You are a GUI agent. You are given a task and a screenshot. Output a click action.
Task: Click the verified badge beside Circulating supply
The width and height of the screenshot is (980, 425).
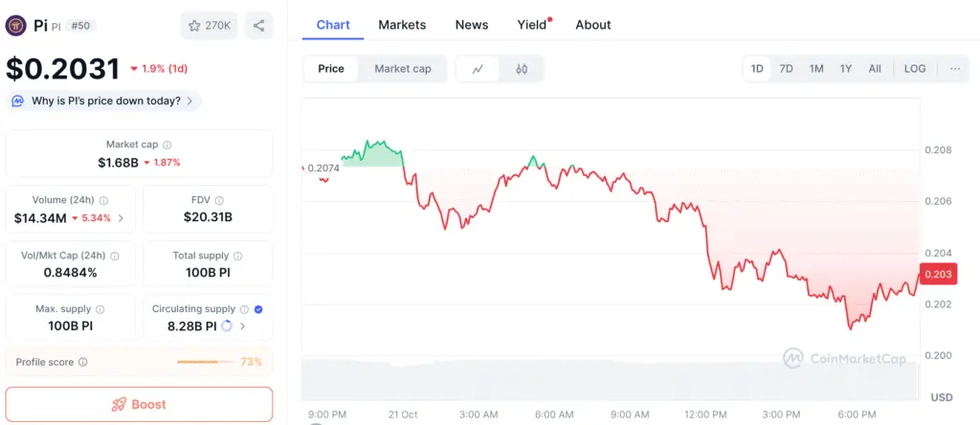[x=259, y=309]
